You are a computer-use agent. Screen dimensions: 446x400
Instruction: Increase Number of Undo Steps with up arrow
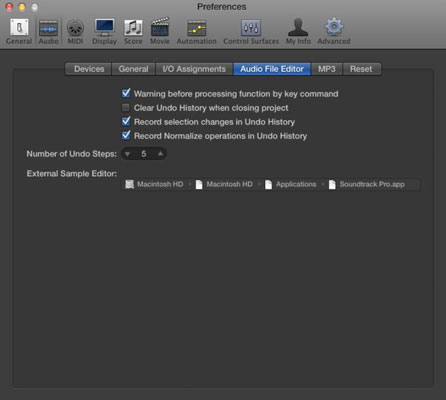pyautogui.click(x=160, y=154)
